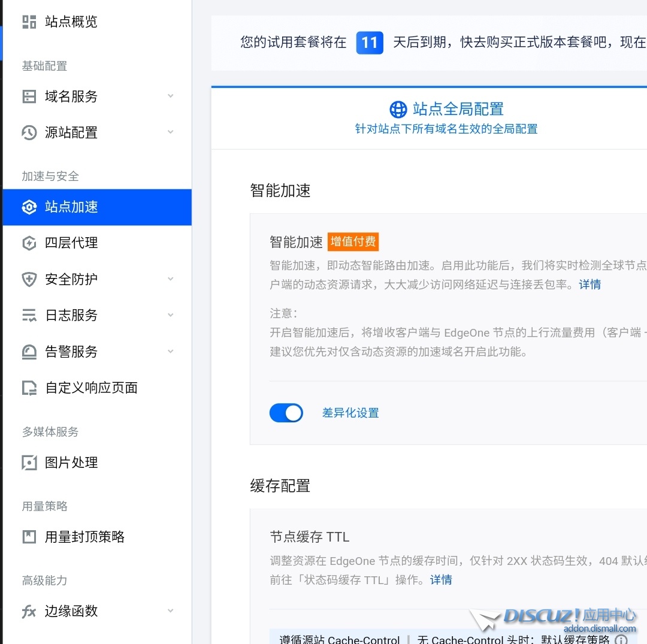
Task: Click the 四层代理 shield icon
Action: 29,243
